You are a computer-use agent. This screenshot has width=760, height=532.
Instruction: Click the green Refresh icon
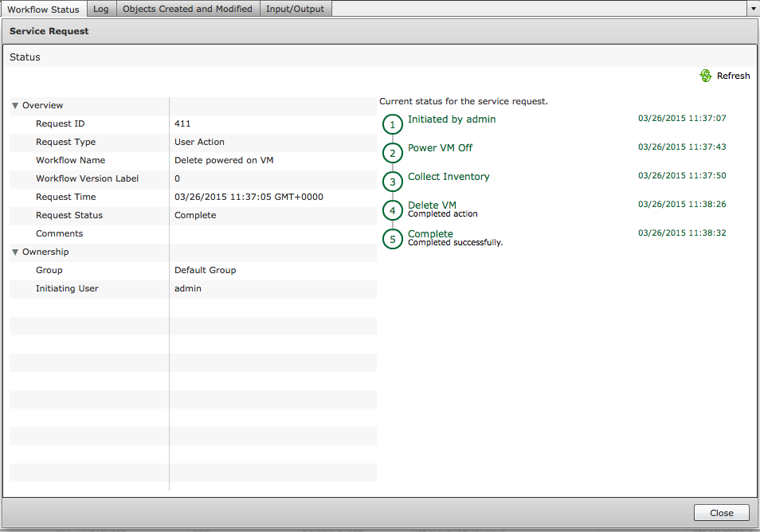705,76
